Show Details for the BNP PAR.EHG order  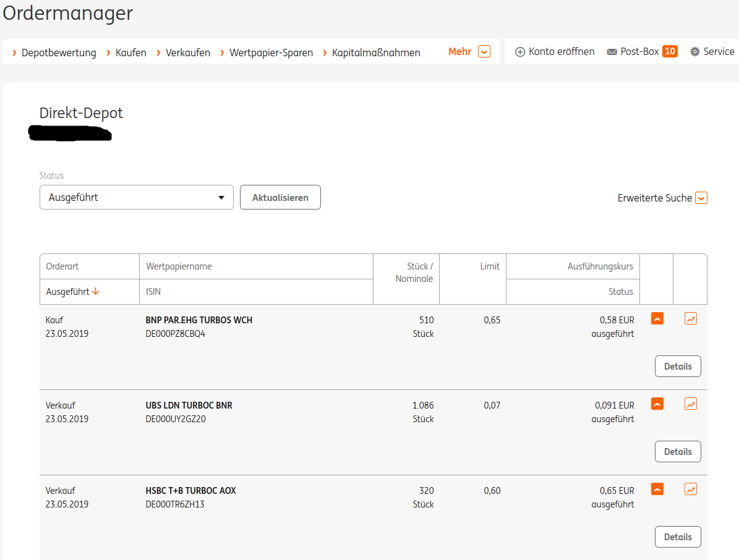678,367
